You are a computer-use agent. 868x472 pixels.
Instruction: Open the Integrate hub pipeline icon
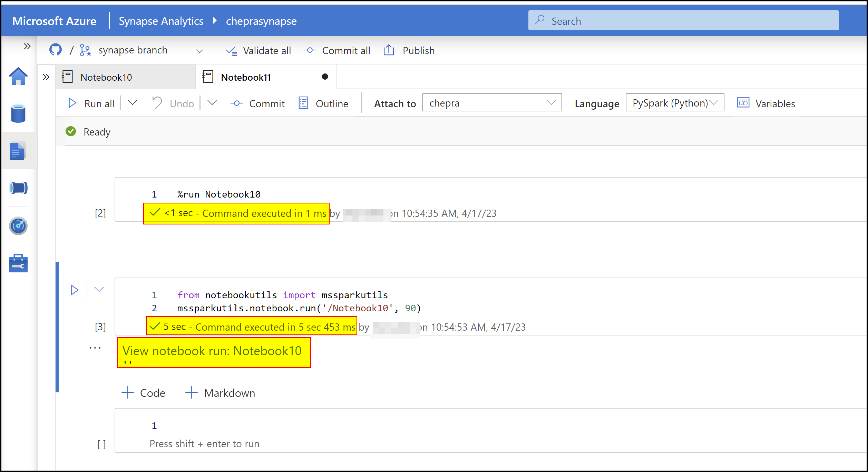pos(18,188)
